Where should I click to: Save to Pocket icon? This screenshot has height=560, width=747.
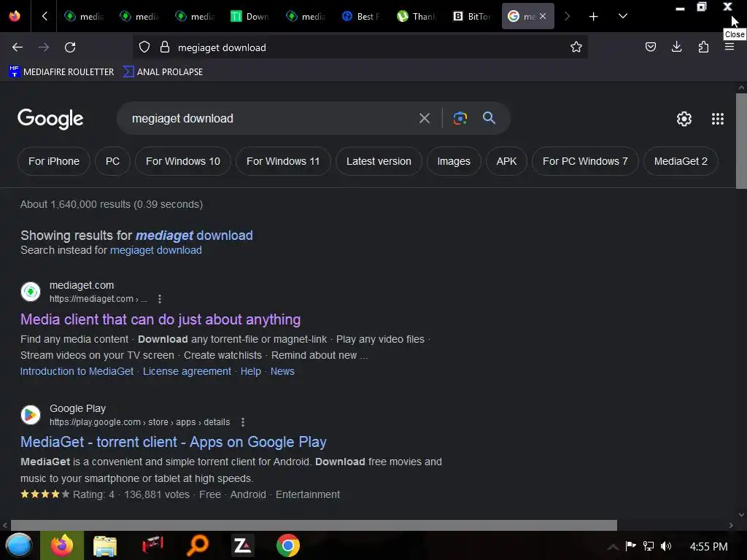pos(650,47)
